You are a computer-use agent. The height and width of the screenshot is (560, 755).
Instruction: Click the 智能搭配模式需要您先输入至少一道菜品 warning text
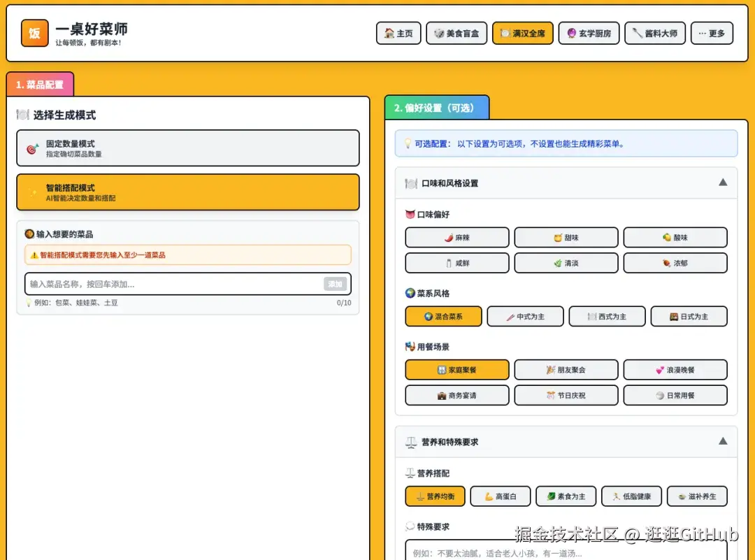click(103, 255)
